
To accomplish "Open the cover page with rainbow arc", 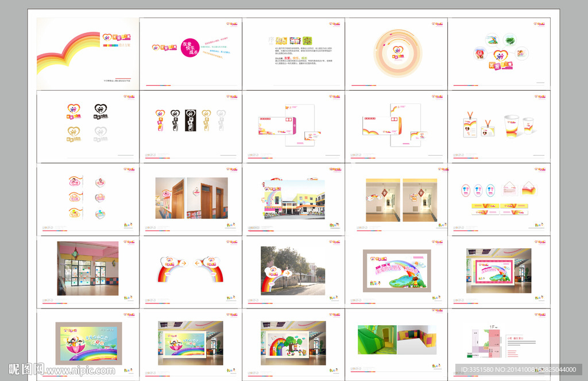I will click(x=88, y=53).
